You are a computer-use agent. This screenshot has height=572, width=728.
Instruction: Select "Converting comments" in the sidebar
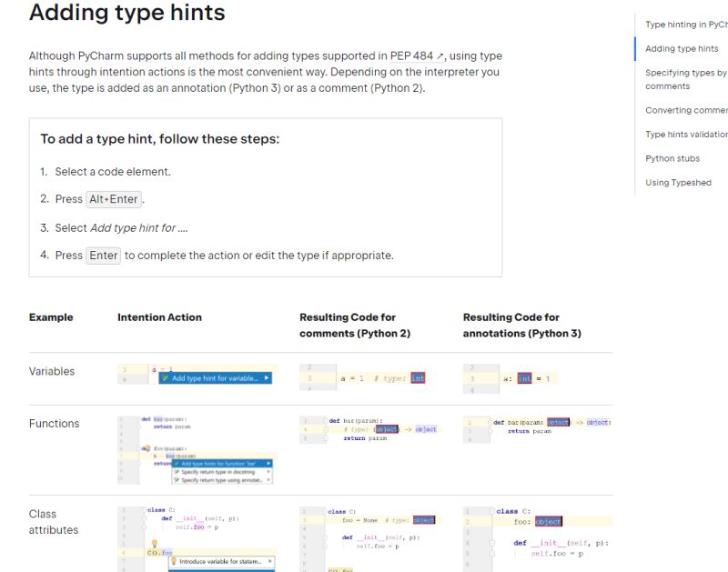point(685,110)
